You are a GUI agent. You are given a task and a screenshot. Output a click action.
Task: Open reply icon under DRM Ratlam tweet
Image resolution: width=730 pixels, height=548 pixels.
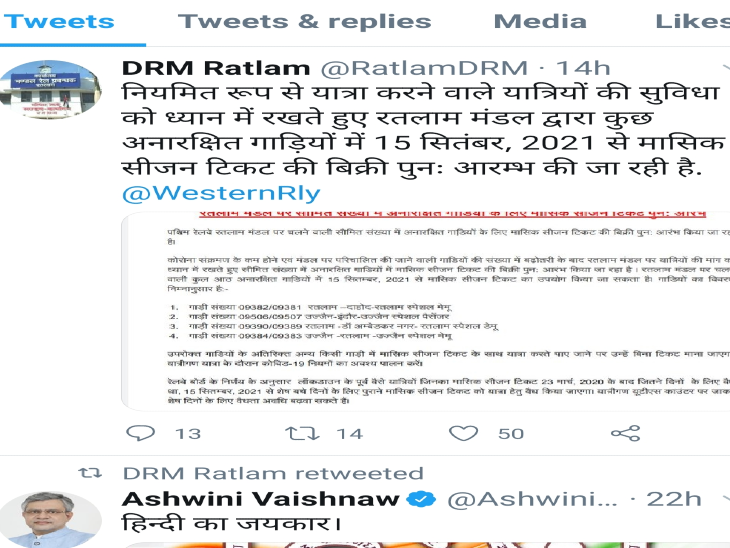point(141,433)
